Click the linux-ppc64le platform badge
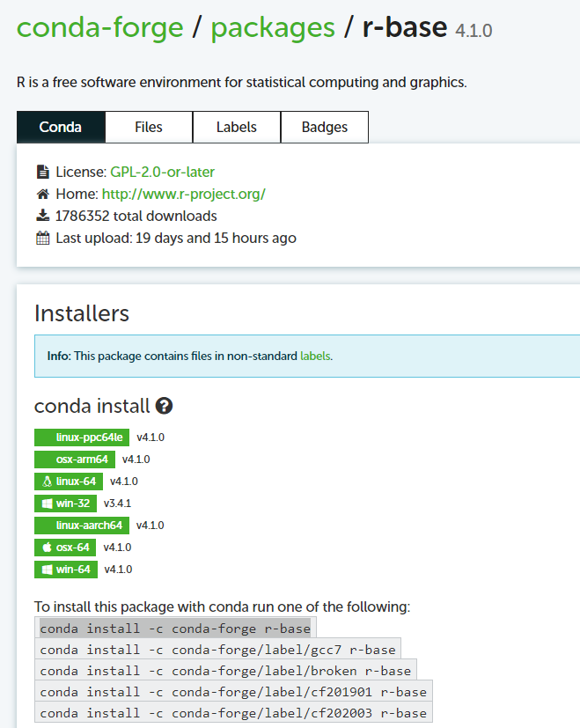Screen dimensions: 580x728 (x=81, y=437)
